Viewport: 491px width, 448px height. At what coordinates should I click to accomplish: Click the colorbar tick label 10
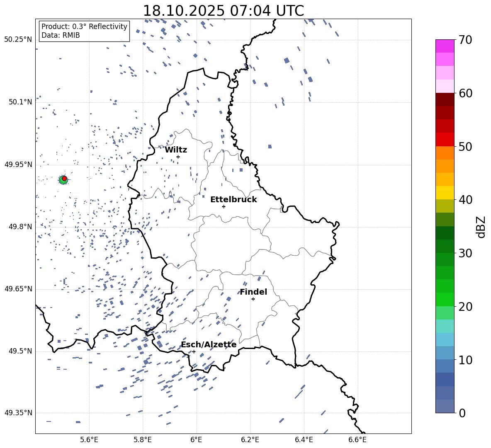tap(465, 360)
